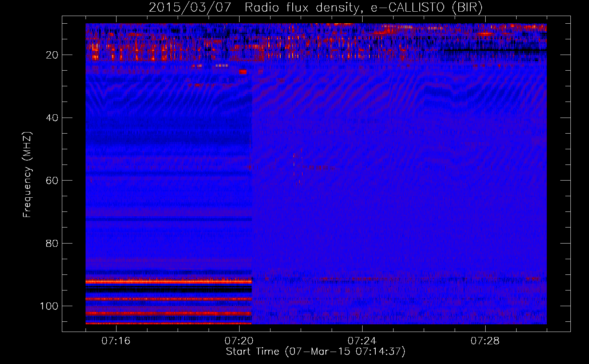Click the 07:16 time tick label
Viewport: 589px width, 364px height.
116,341
